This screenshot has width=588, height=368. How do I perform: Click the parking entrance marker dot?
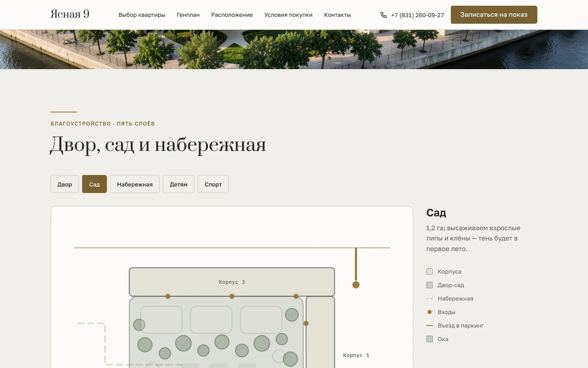coord(356,285)
